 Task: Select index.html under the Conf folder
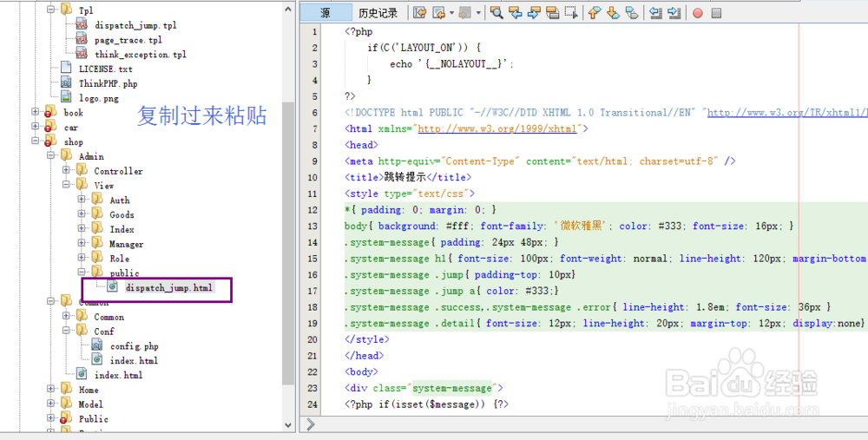(x=134, y=360)
